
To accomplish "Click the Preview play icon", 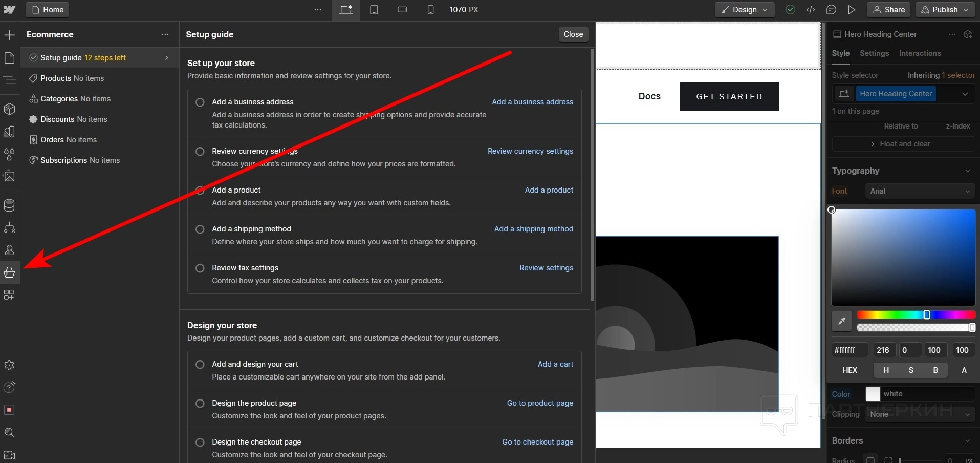I will (x=852, y=10).
